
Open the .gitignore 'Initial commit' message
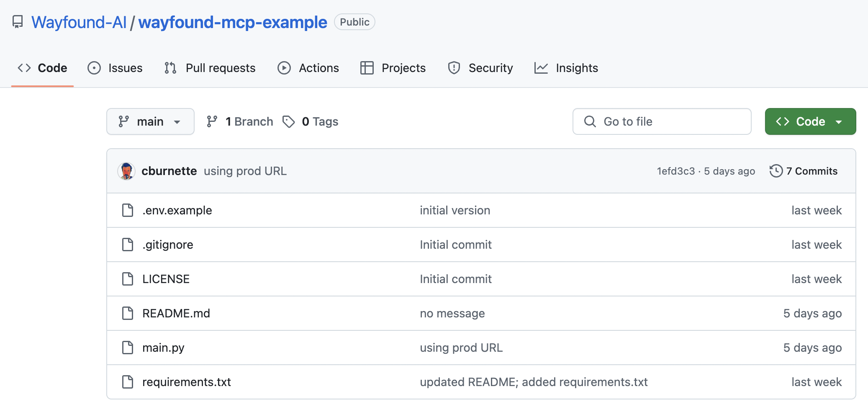[456, 245]
